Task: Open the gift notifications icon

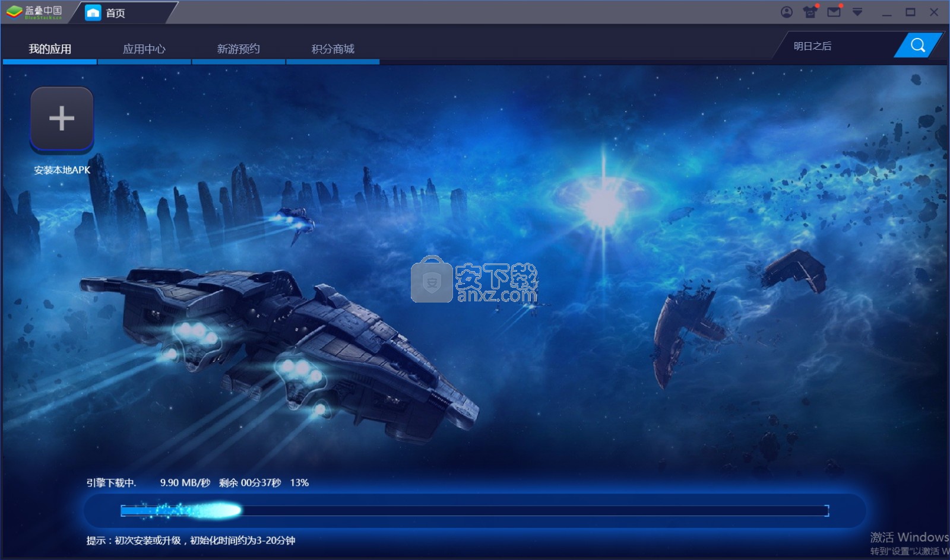Action: [810, 12]
